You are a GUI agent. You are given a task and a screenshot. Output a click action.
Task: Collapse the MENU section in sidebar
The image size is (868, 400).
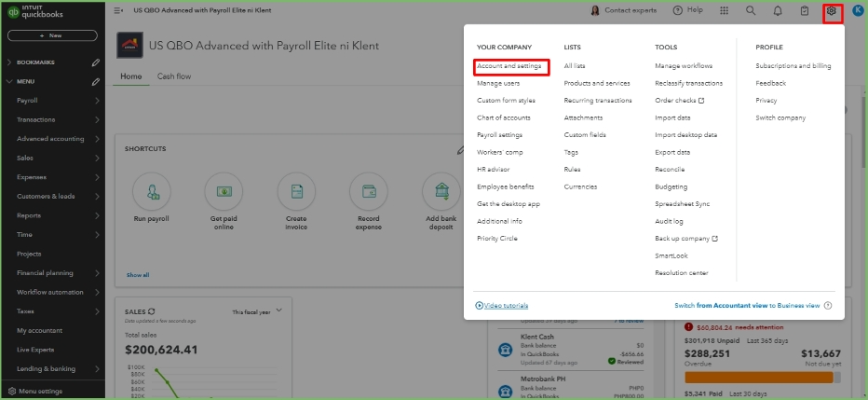click(x=9, y=81)
